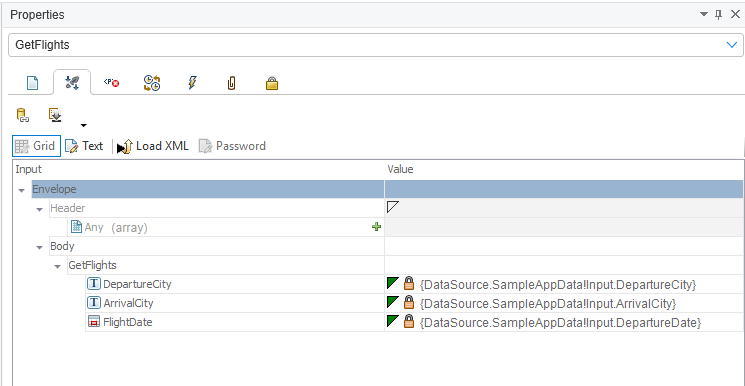Image resolution: width=745 pixels, height=386 pixels.
Task: Open the Parameters tab with red X icon
Action: tap(111, 83)
